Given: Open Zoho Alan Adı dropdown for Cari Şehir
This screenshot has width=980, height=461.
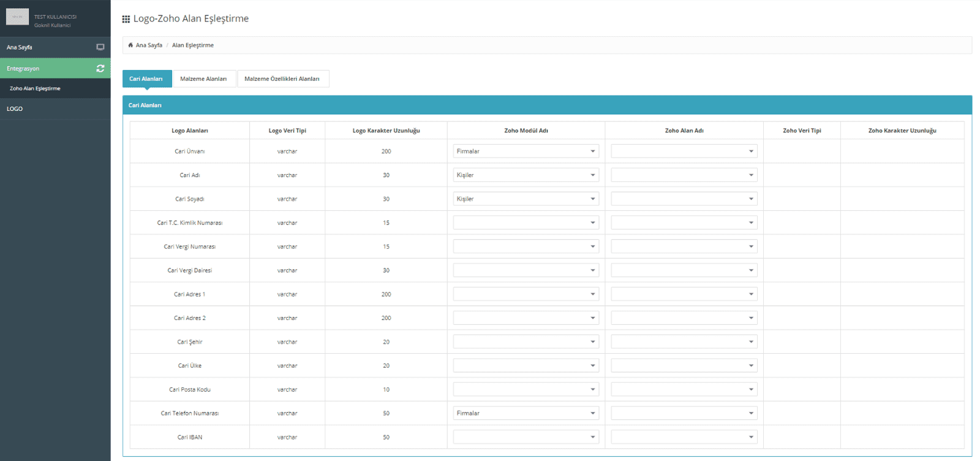Looking at the screenshot, I should [x=684, y=341].
